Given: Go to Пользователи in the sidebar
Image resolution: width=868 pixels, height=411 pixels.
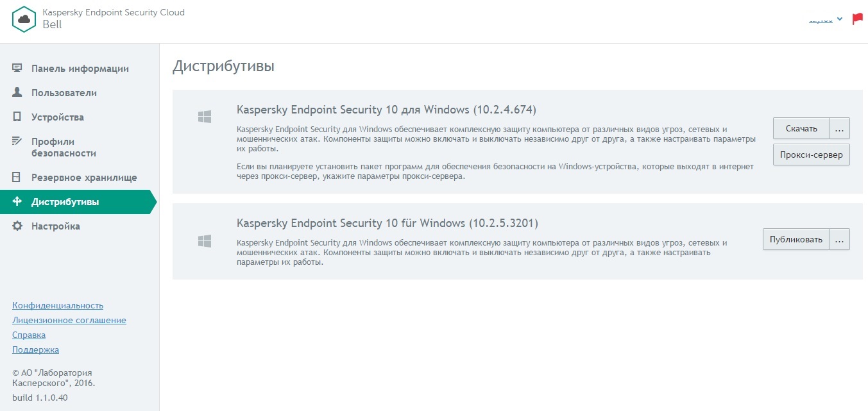Looking at the screenshot, I should pyautogui.click(x=64, y=93).
